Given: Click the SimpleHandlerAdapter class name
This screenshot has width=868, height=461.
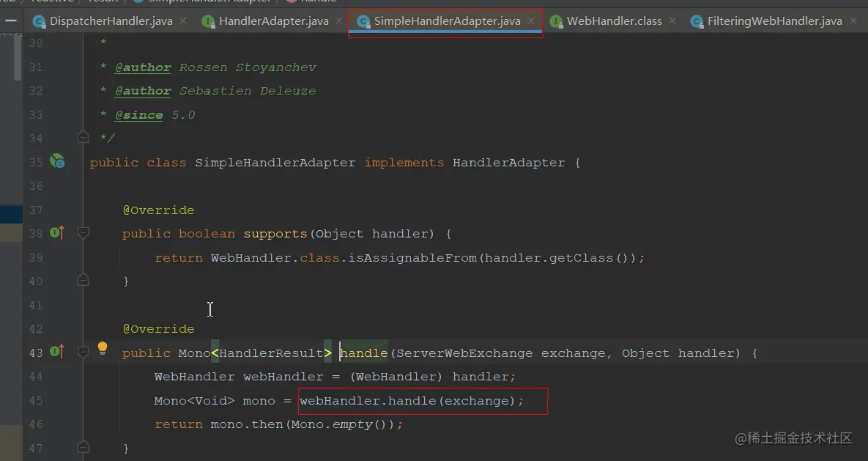Looking at the screenshot, I should click(x=275, y=163).
